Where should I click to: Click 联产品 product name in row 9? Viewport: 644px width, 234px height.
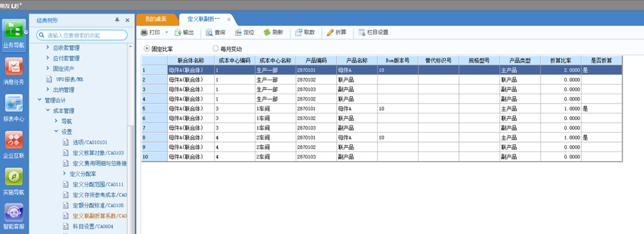coord(357,147)
